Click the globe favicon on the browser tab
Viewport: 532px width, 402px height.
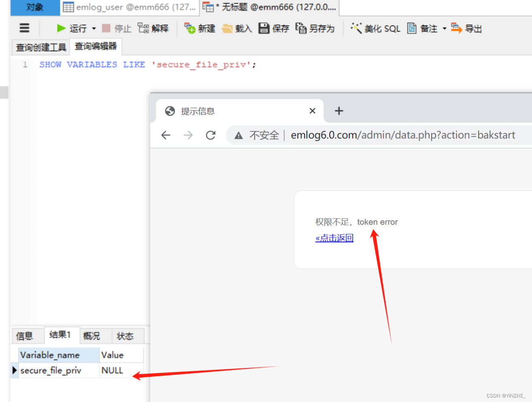(170, 111)
